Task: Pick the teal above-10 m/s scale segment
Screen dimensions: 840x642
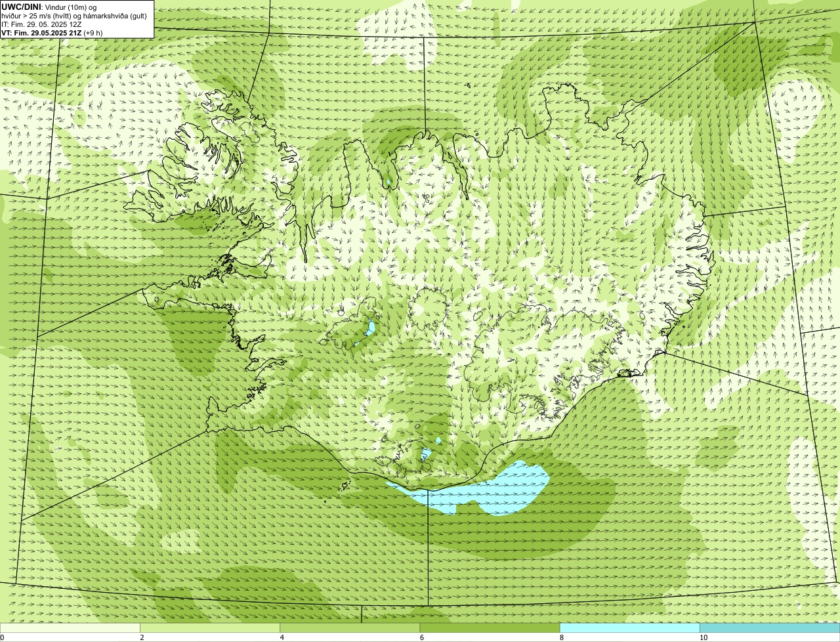Action: (770, 628)
